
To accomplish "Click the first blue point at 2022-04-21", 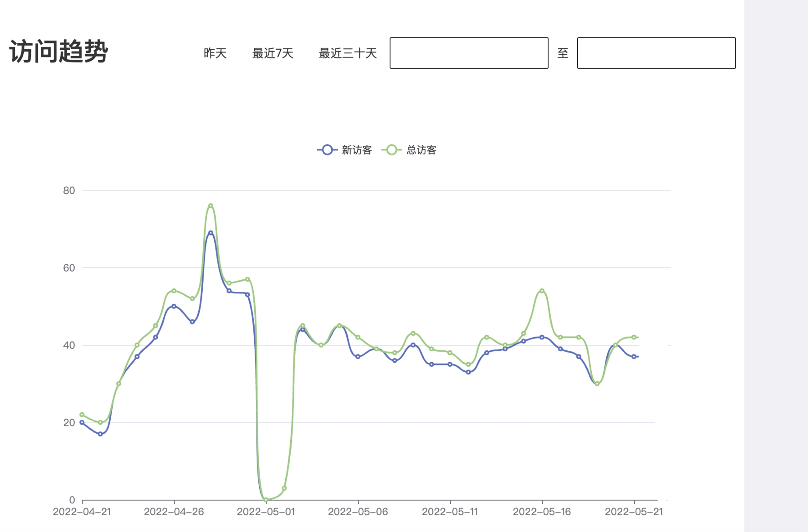I will (82, 422).
